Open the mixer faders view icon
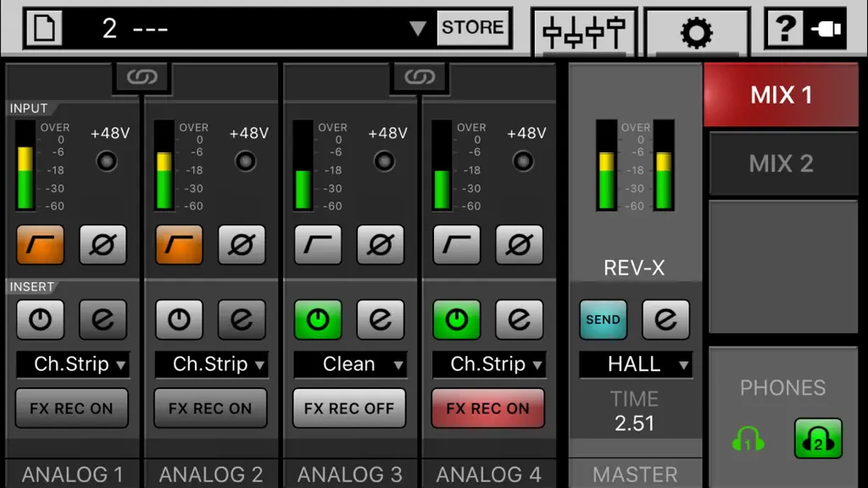868x488 pixels. point(584,32)
